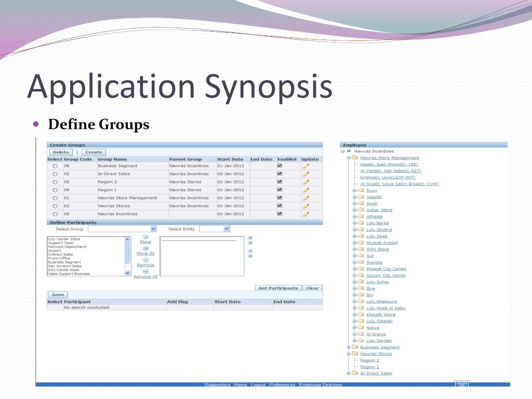Click the Business Segment folder icon in tree
Image resolution: width=532 pixels, height=399 pixels.
(x=355, y=347)
